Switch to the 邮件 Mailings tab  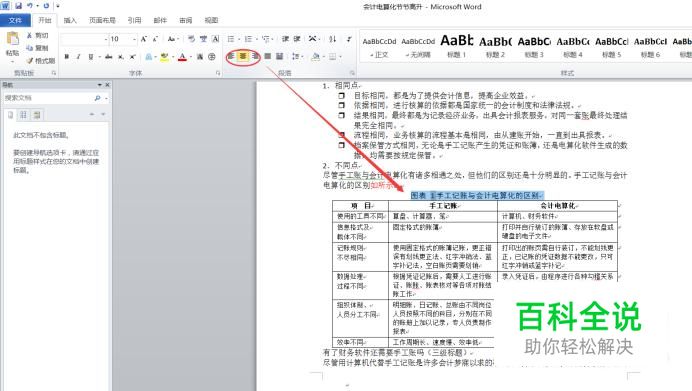tap(160, 20)
